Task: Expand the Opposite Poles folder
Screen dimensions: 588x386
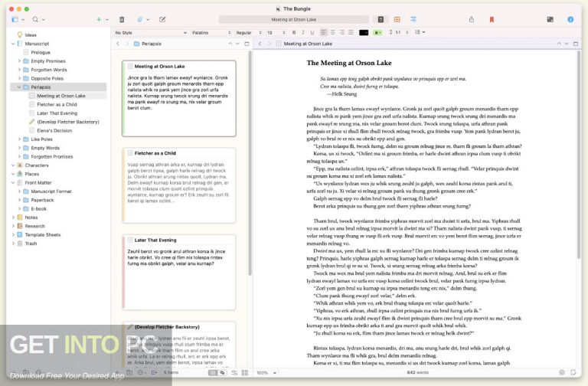Action: click(x=19, y=78)
